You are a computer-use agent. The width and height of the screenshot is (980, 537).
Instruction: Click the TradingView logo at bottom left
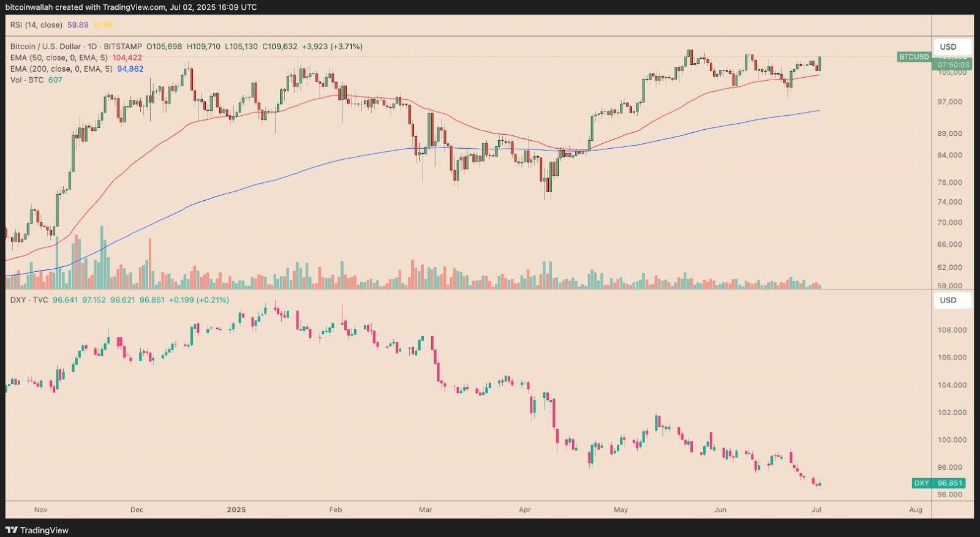pyautogui.click(x=37, y=530)
